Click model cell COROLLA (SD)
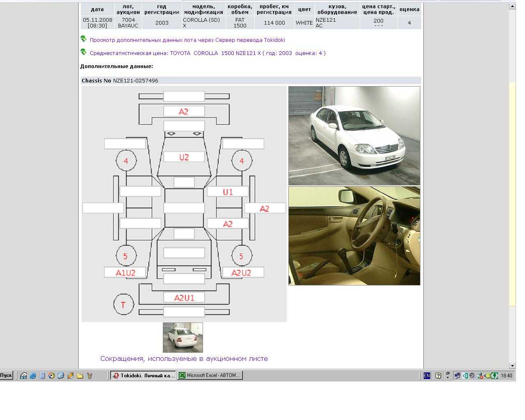The image size is (525, 420). tap(203, 23)
